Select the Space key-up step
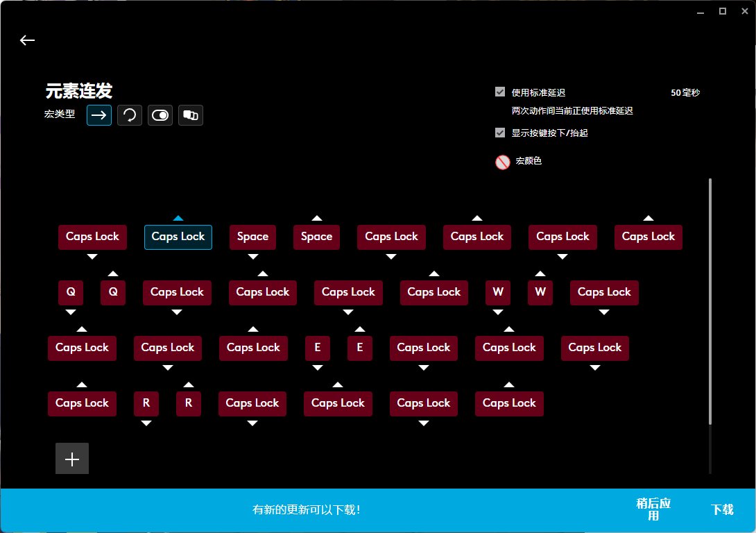The image size is (756, 533). pos(316,237)
